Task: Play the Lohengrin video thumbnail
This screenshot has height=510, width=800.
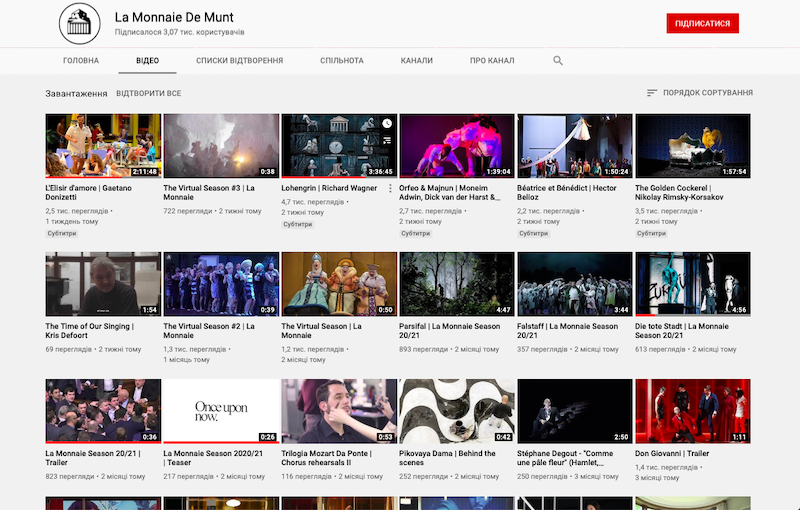Action: click(339, 146)
